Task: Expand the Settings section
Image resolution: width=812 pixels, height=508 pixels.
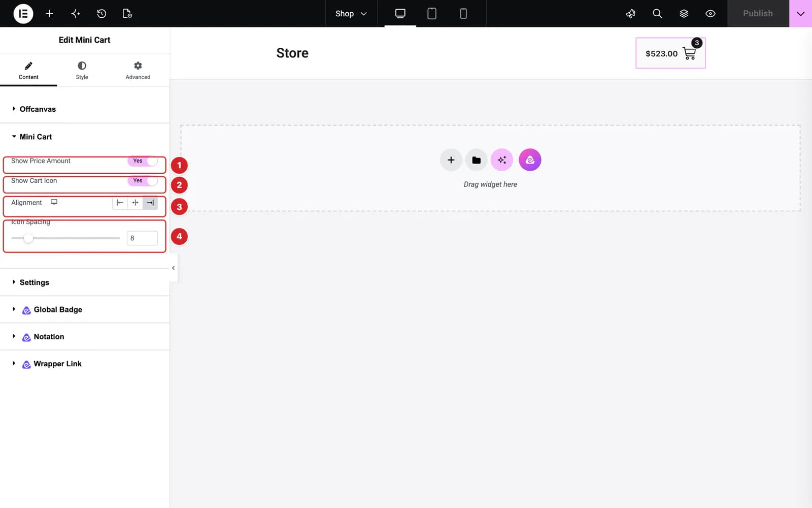Action: pos(84,282)
